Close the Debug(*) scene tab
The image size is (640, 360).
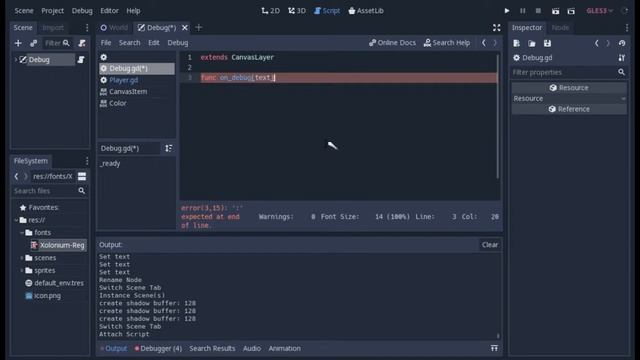184,27
